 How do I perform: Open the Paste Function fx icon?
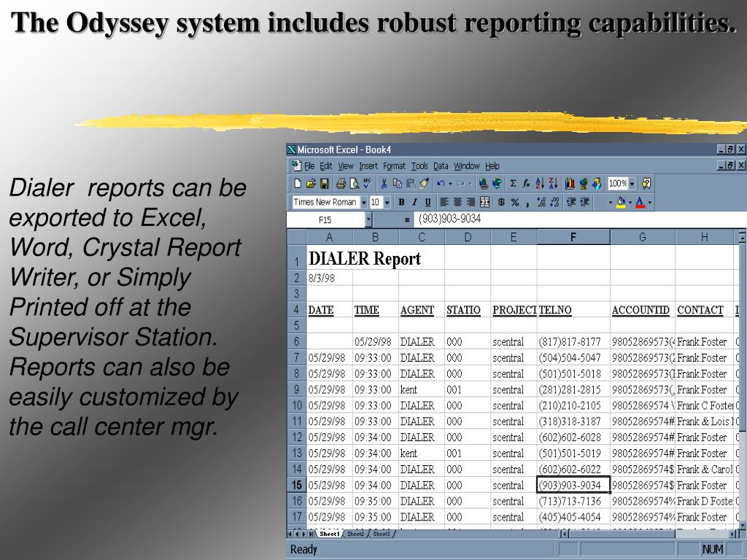527,183
